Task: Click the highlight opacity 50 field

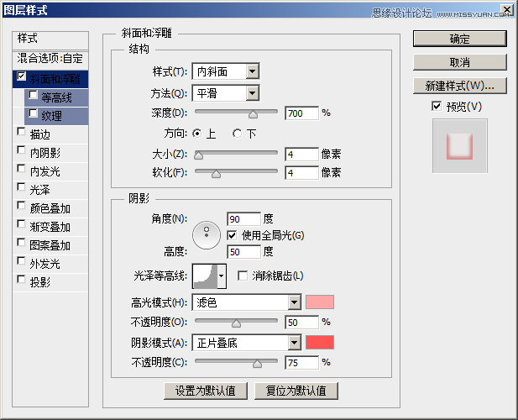Action: click(x=301, y=323)
